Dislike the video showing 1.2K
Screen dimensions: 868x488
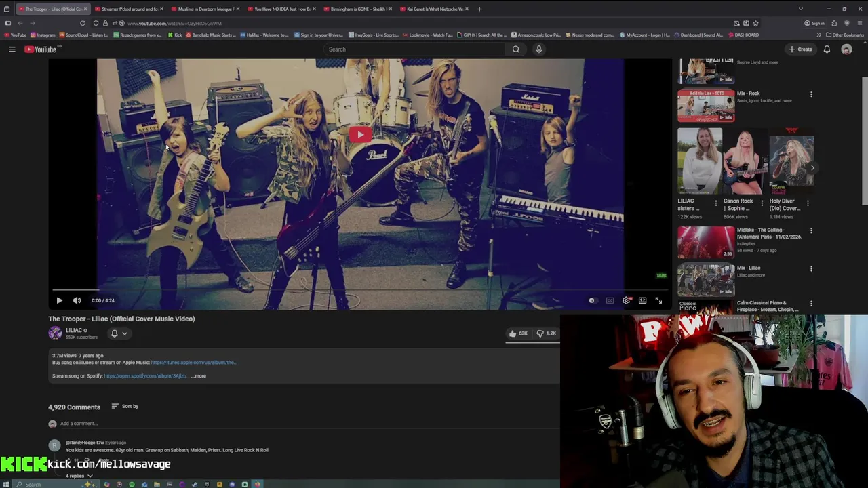coord(546,333)
